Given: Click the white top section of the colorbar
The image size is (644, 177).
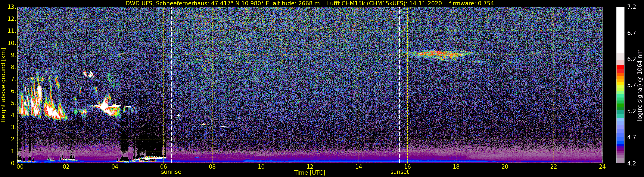Looking at the screenshot, I should (x=620, y=30).
